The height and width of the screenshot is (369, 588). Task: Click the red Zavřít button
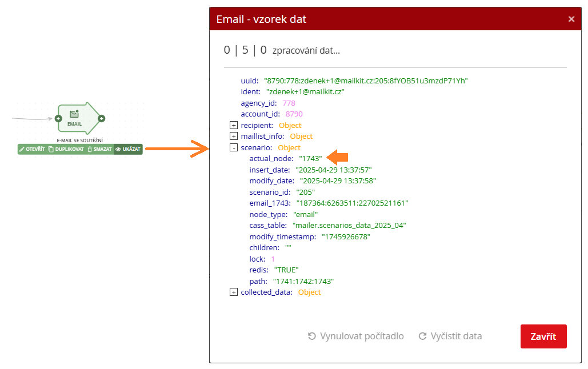[x=543, y=336]
